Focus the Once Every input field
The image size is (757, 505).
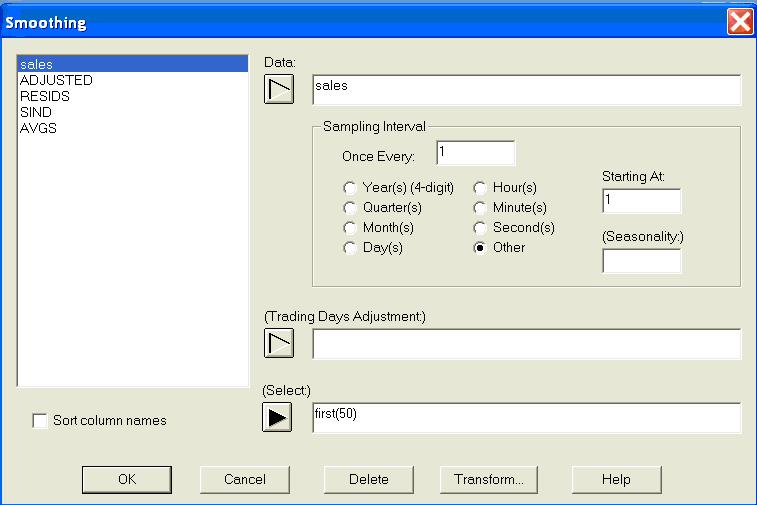click(x=476, y=153)
